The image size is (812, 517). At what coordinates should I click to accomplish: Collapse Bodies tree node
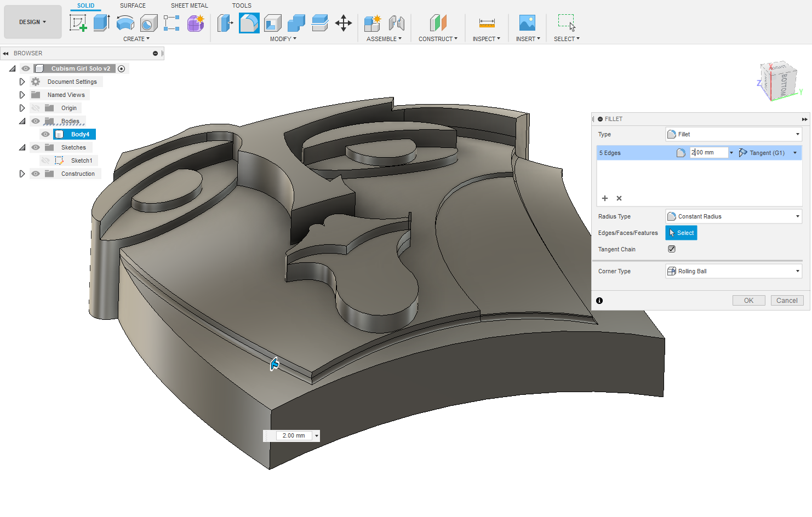tap(22, 121)
